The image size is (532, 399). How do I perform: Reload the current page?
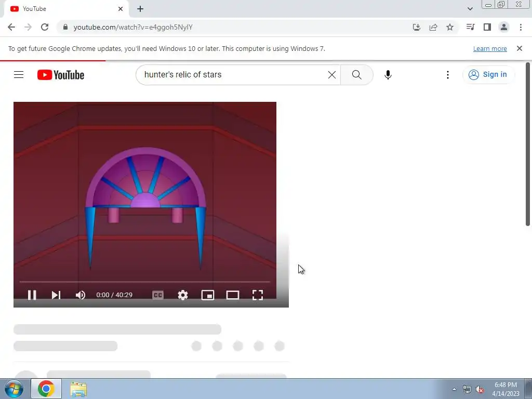click(x=45, y=27)
